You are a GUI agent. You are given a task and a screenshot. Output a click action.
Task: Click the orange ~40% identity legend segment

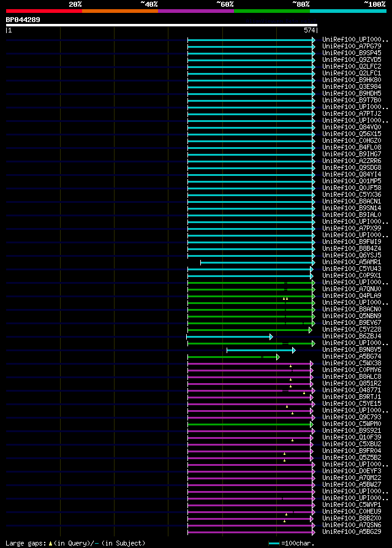(x=120, y=11)
